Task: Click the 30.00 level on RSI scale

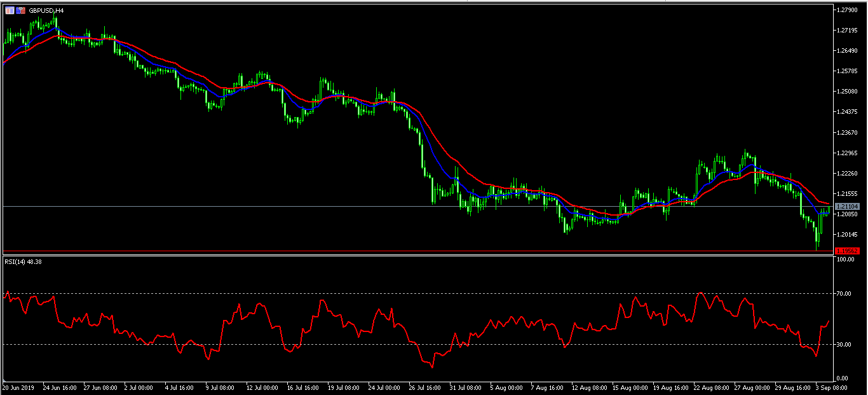Action: [844, 345]
